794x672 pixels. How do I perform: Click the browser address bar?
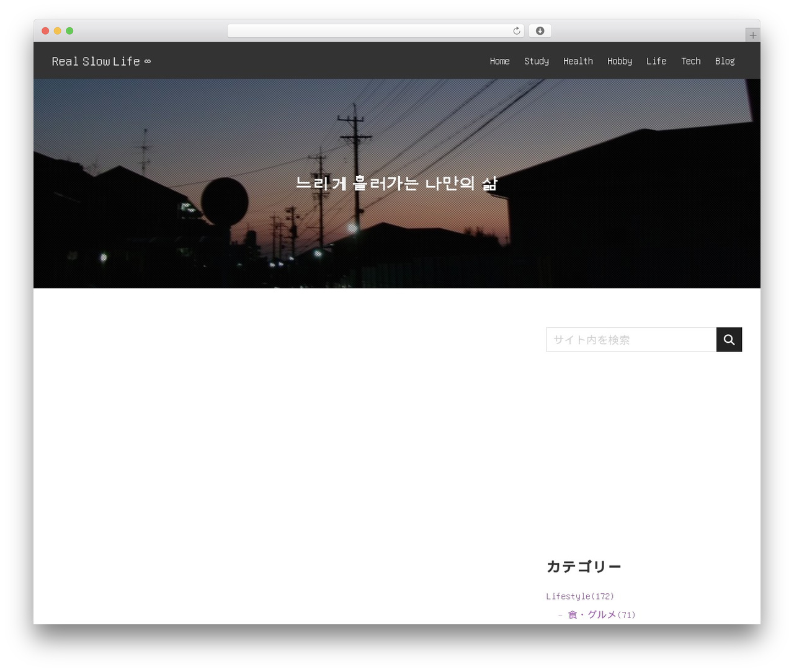[x=376, y=31]
